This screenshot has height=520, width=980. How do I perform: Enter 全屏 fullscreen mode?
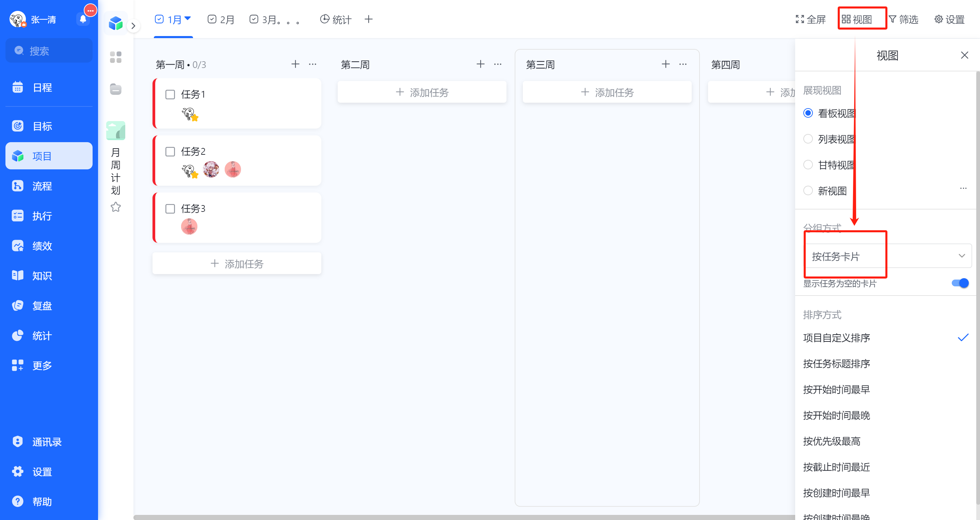[x=810, y=19]
